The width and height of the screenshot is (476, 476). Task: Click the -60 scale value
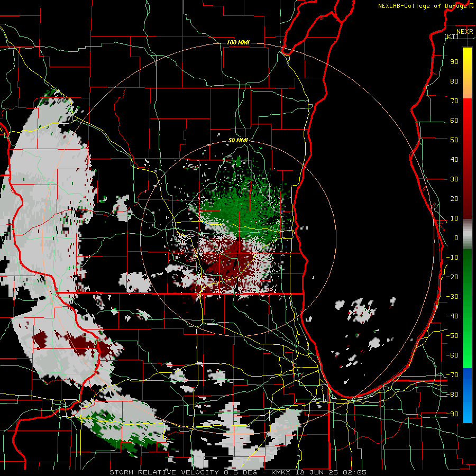pos(452,355)
